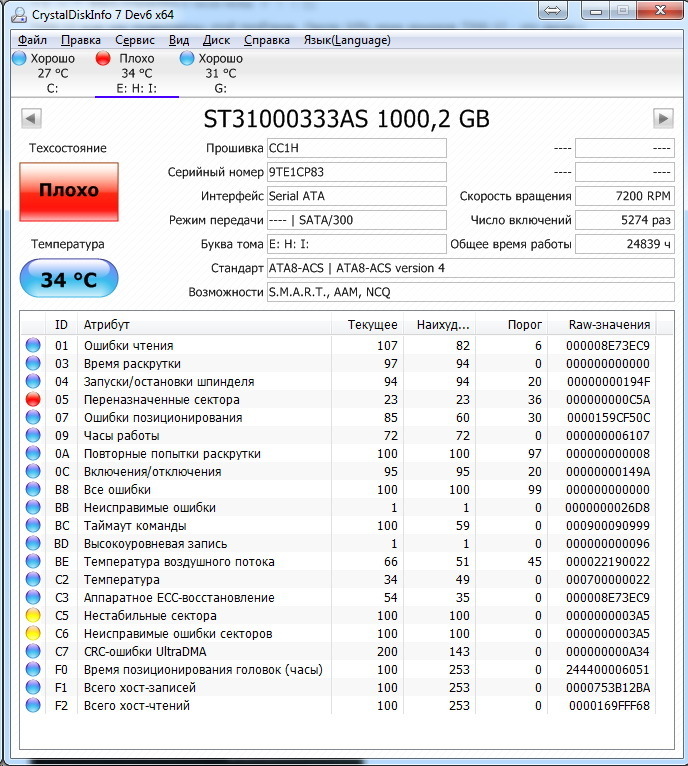Click the Наихуд... column header

pyautogui.click(x=439, y=324)
